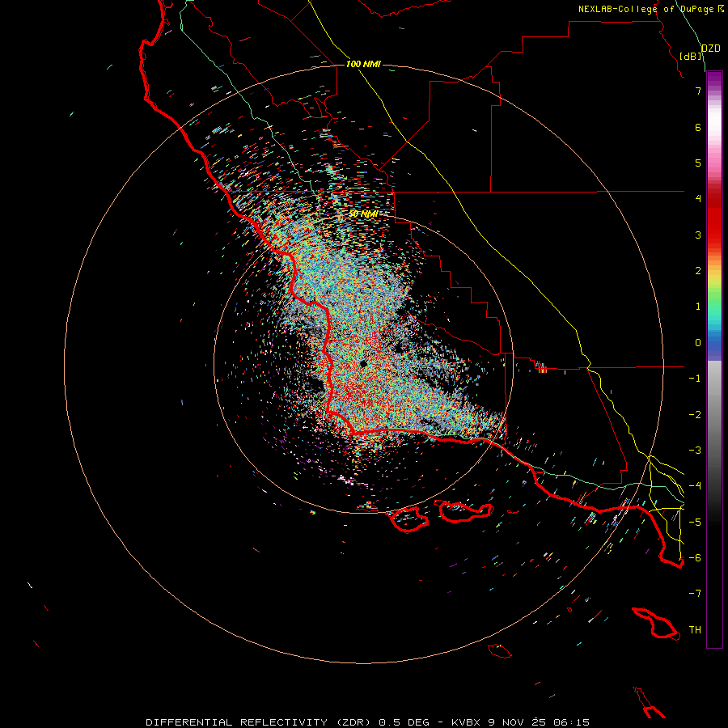Click the -7 dB color scale label
Screen dimensions: 728x728
click(x=695, y=594)
